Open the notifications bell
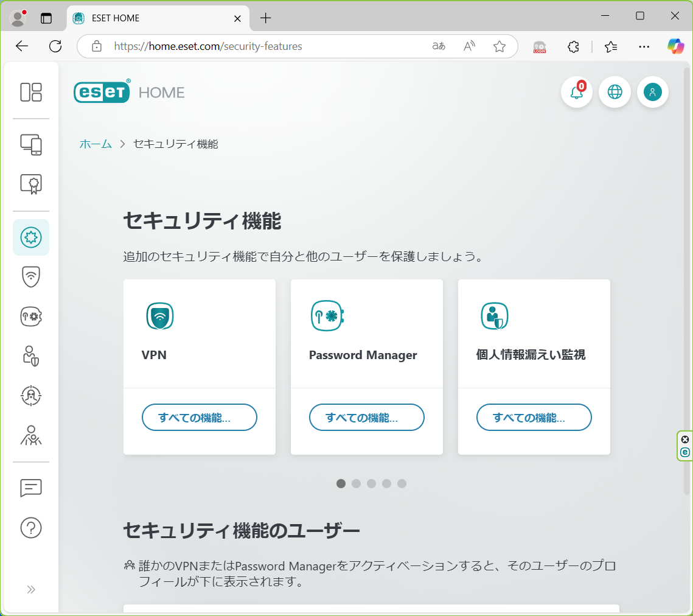This screenshot has height=616, width=693. click(577, 92)
